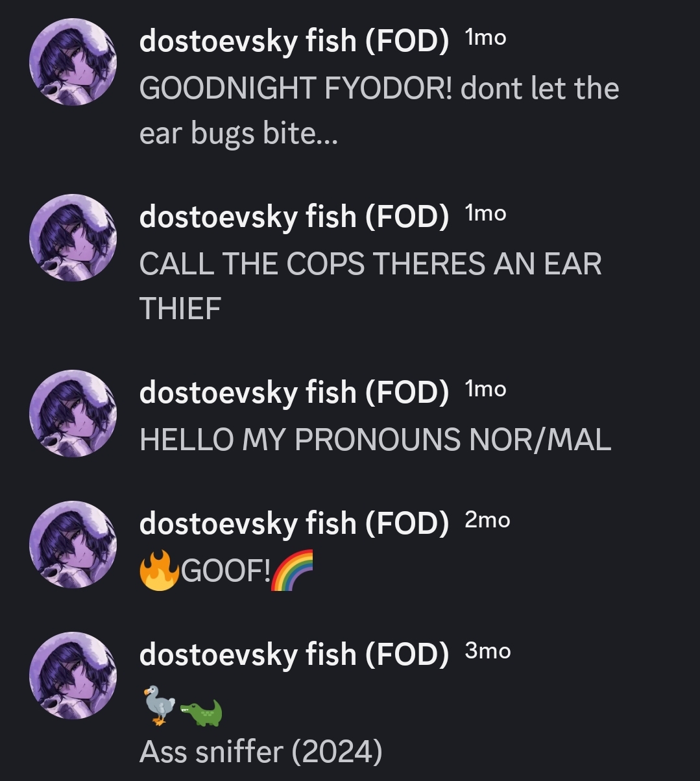Click the green crocodile emoji
This screenshot has height=781, width=700.
[200, 713]
